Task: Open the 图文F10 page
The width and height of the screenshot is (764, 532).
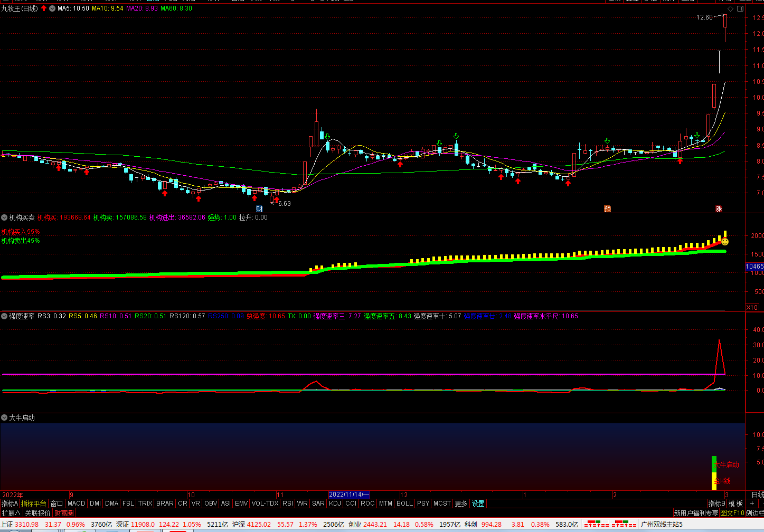Action: click(x=732, y=512)
